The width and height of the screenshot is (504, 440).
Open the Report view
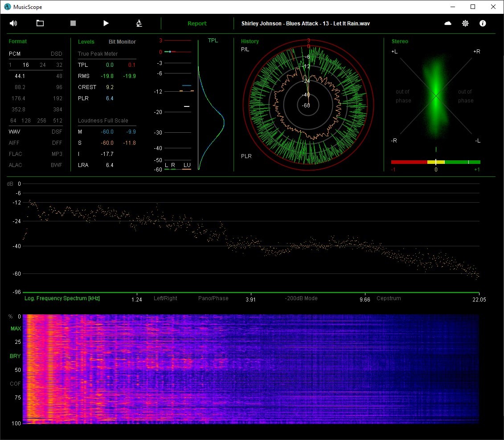tap(197, 24)
